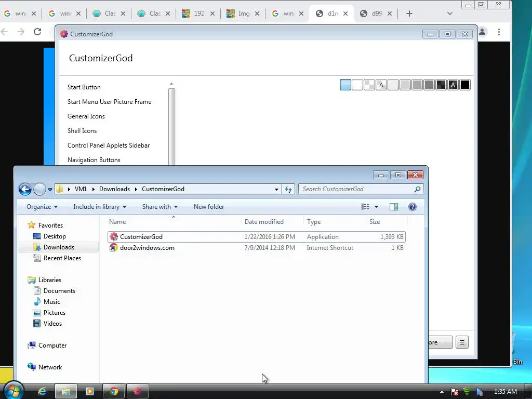Click VM1 in the address breadcrumb
The width and height of the screenshot is (532, 399).
click(x=81, y=189)
